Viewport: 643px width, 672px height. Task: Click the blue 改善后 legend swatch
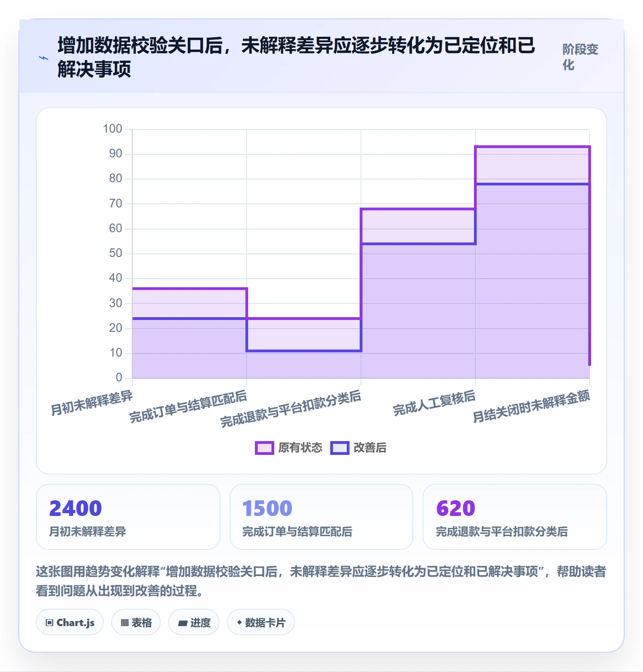(340, 448)
